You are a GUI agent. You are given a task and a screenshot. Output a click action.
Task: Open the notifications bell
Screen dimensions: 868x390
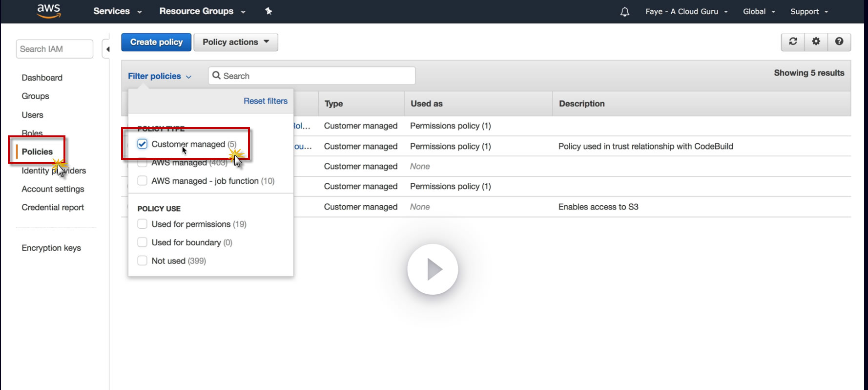pyautogui.click(x=624, y=12)
